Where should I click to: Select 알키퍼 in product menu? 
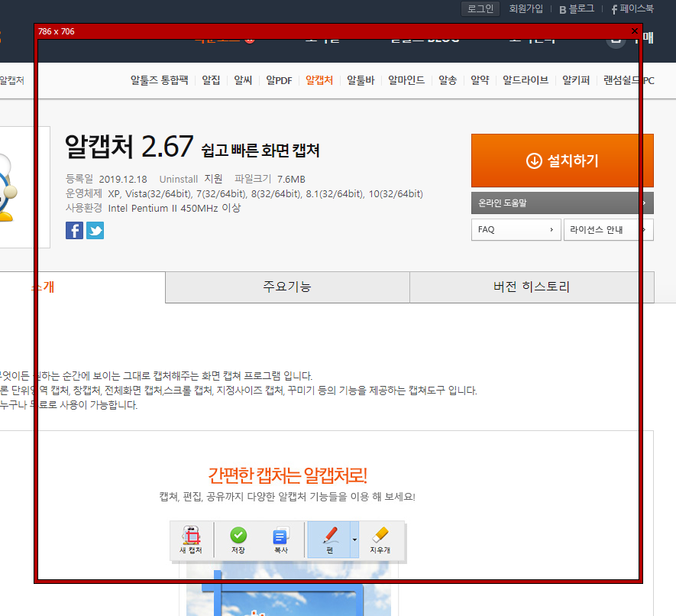pos(575,80)
